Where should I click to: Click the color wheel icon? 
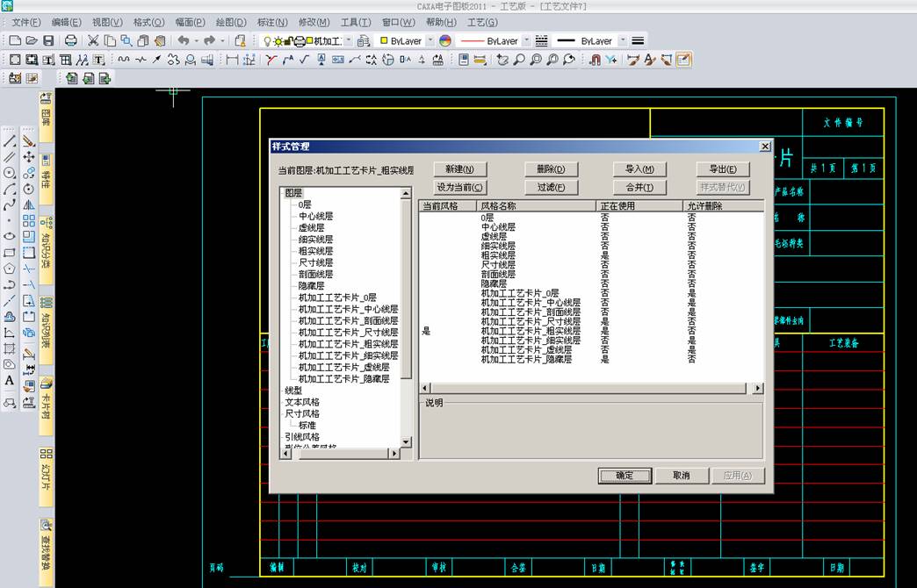(445, 40)
